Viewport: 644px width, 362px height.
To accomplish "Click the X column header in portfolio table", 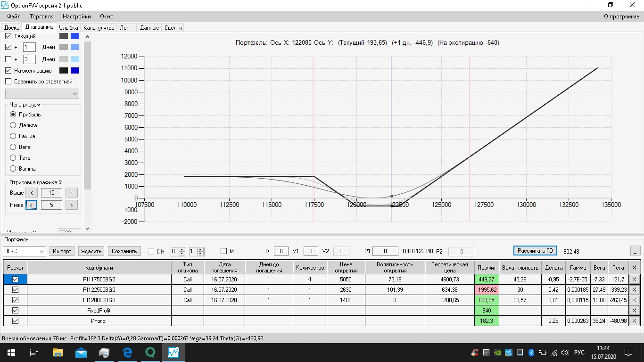I will 634,267.
